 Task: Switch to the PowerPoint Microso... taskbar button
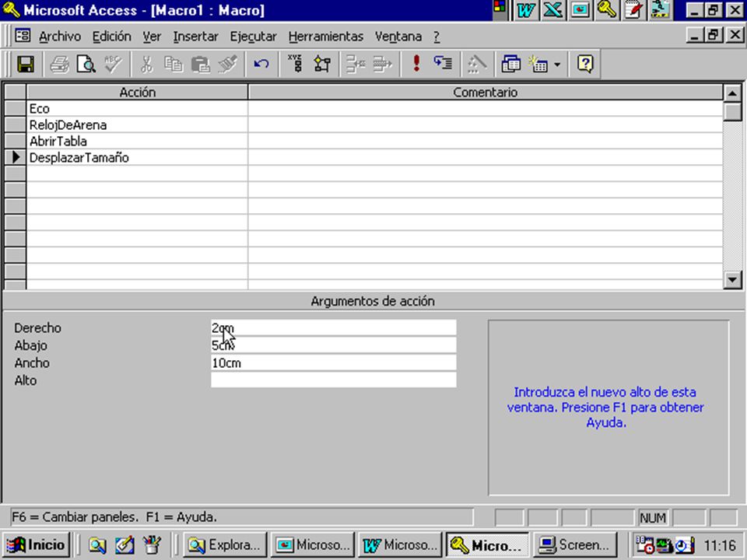pos(312,544)
